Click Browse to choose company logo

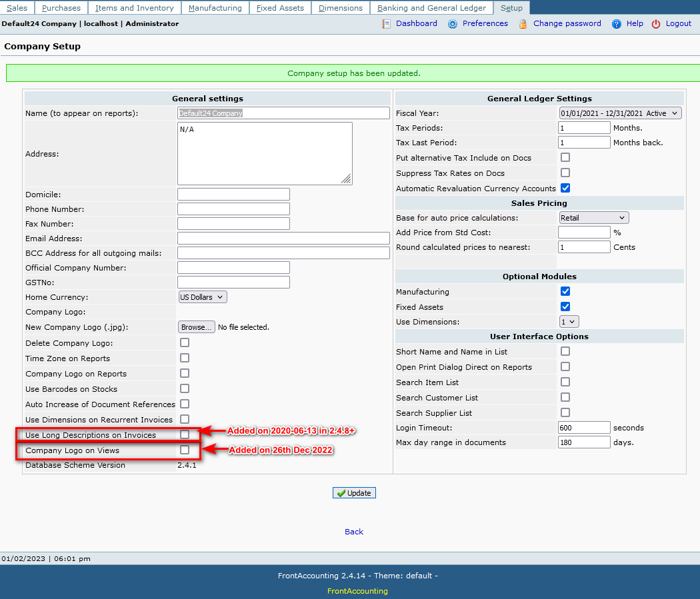tap(197, 327)
